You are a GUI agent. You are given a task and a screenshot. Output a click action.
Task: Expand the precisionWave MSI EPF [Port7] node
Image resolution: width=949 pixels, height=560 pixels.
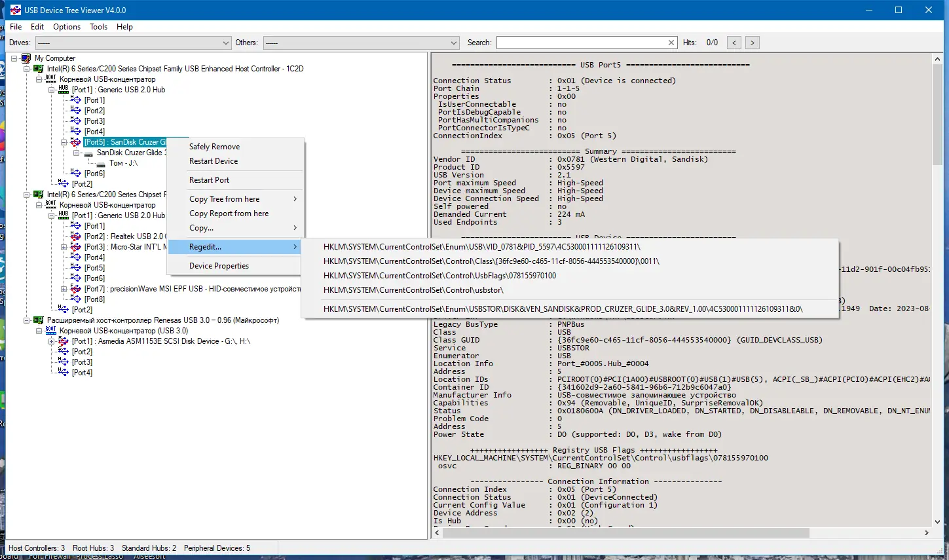click(x=64, y=289)
